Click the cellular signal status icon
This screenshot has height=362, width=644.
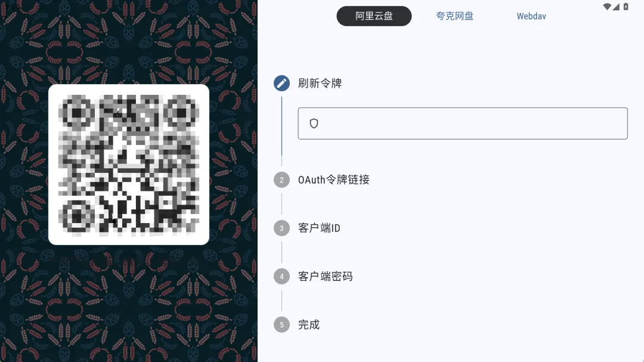pyautogui.click(x=616, y=7)
